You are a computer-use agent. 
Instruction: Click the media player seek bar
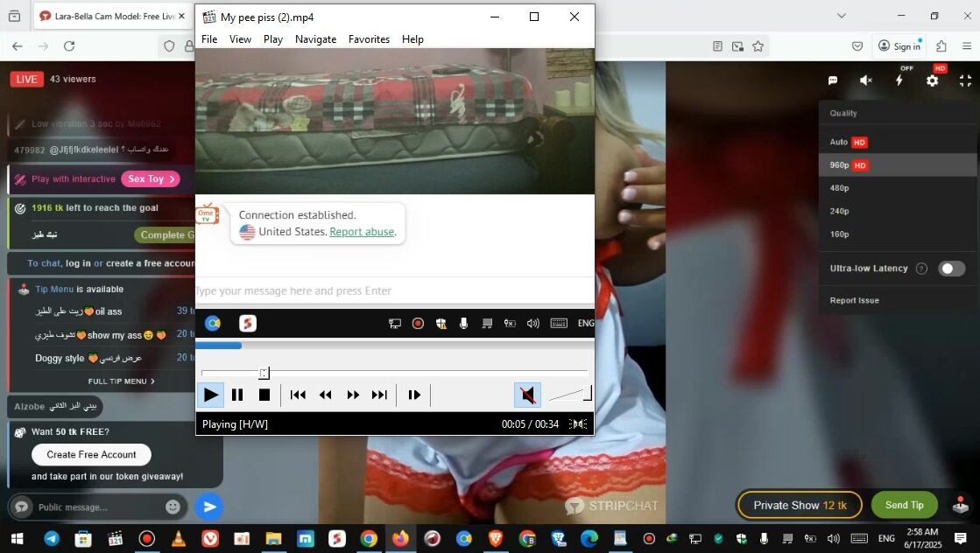pos(394,373)
